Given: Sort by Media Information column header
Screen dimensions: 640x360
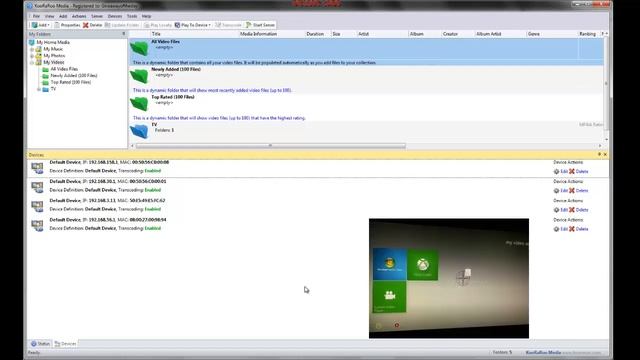Looking at the screenshot, I should coord(258,34).
